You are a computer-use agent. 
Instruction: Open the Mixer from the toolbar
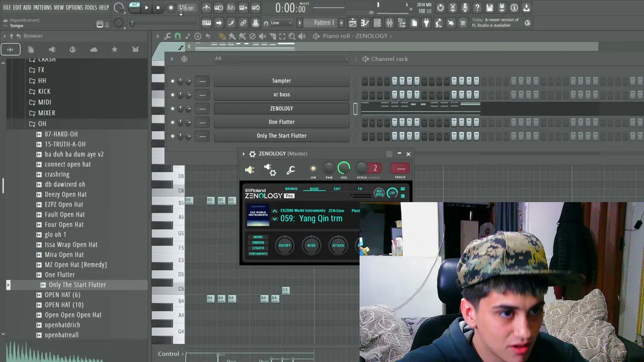click(x=389, y=23)
